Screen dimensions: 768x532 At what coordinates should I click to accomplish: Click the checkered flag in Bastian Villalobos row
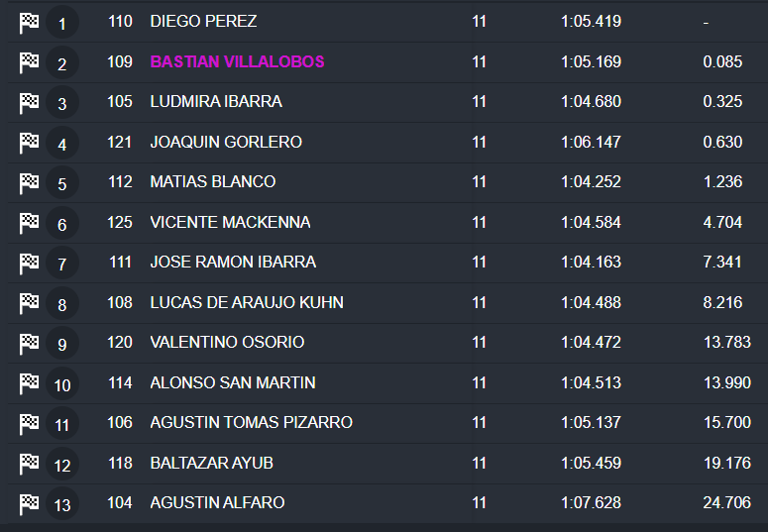pos(30,62)
